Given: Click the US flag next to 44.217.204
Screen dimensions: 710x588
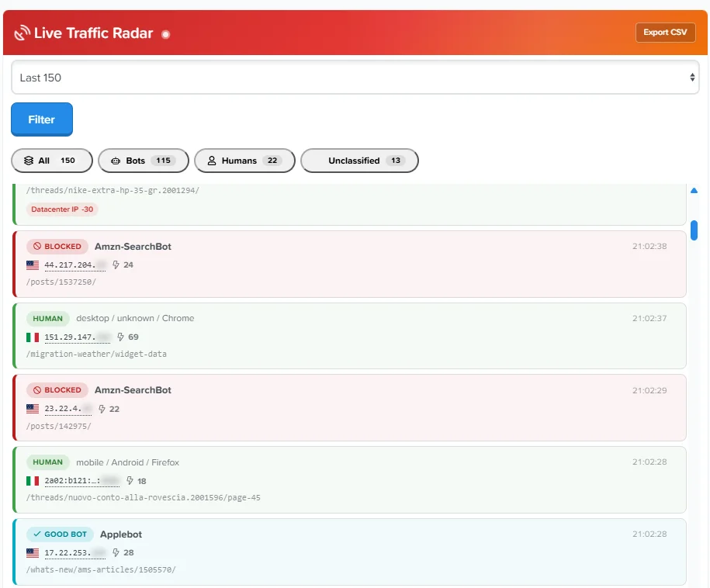Looking at the screenshot, I should click(x=33, y=265).
